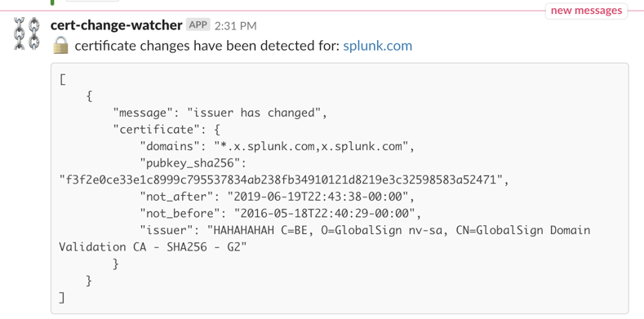Select the f3f2e0ce33e1 public key hash value
The image size is (644, 319).
[284, 179]
